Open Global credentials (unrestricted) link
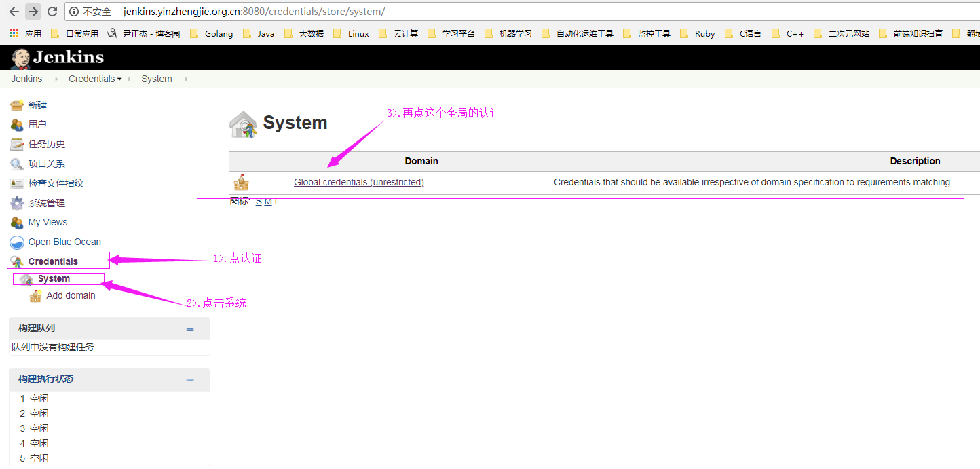 coord(358,182)
